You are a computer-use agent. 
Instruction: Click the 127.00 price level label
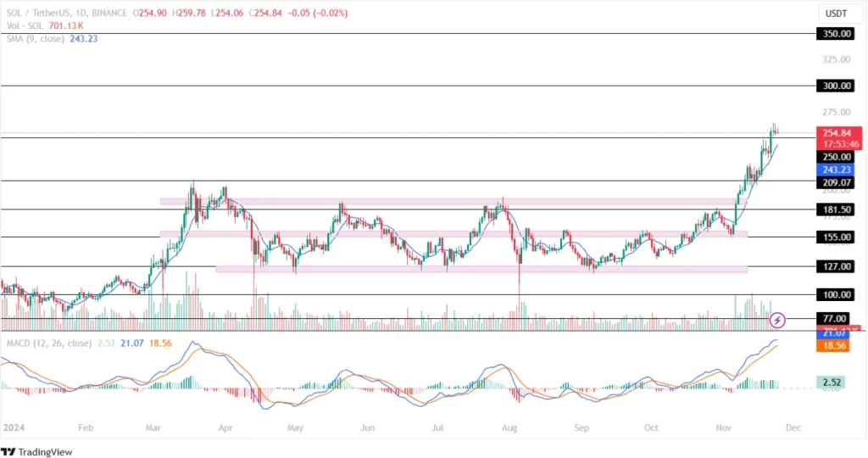click(836, 266)
